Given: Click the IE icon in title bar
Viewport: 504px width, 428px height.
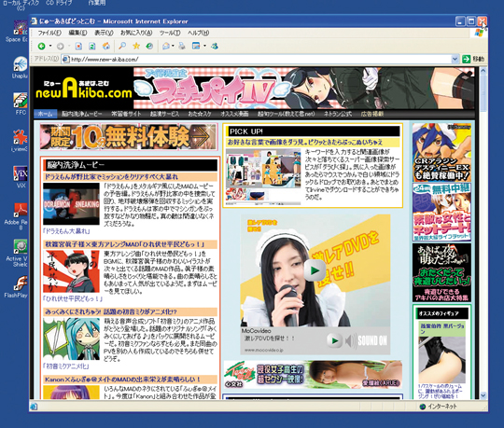Looking at the screenshot, I should coord(34,21).
